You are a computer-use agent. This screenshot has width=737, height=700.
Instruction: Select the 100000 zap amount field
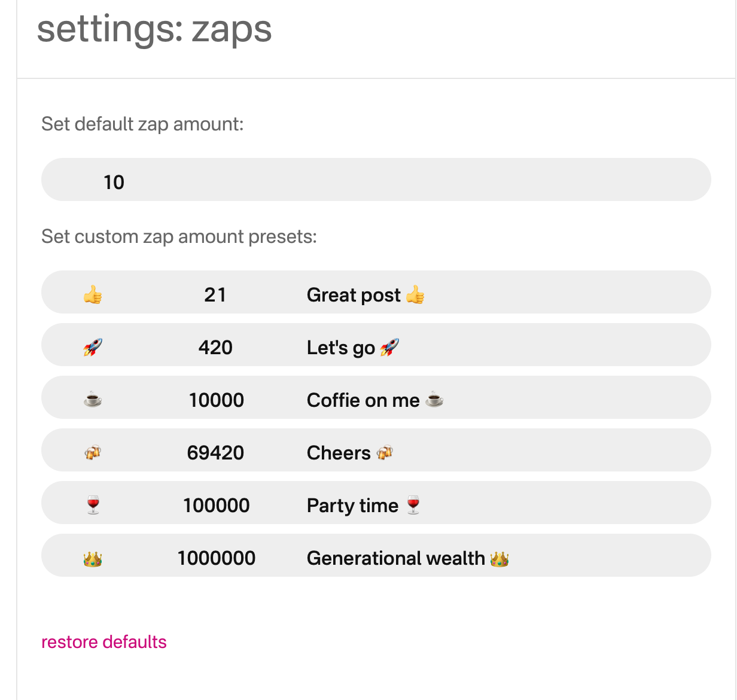216,505
